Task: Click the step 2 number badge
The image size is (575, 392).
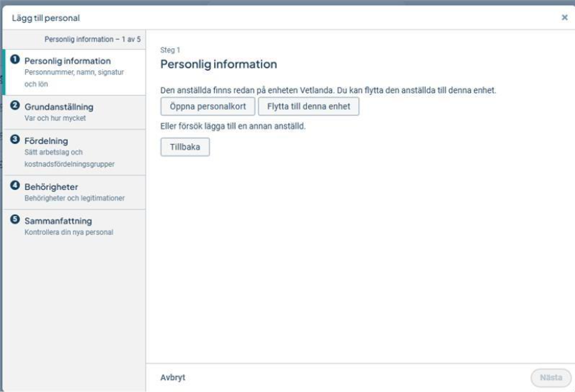Action: pos(15,106)
